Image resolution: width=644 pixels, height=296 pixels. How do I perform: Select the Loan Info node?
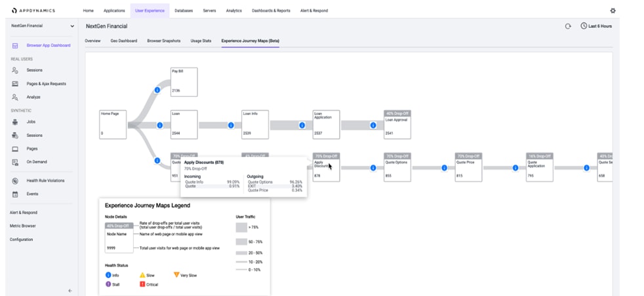(x=255, y=124)
